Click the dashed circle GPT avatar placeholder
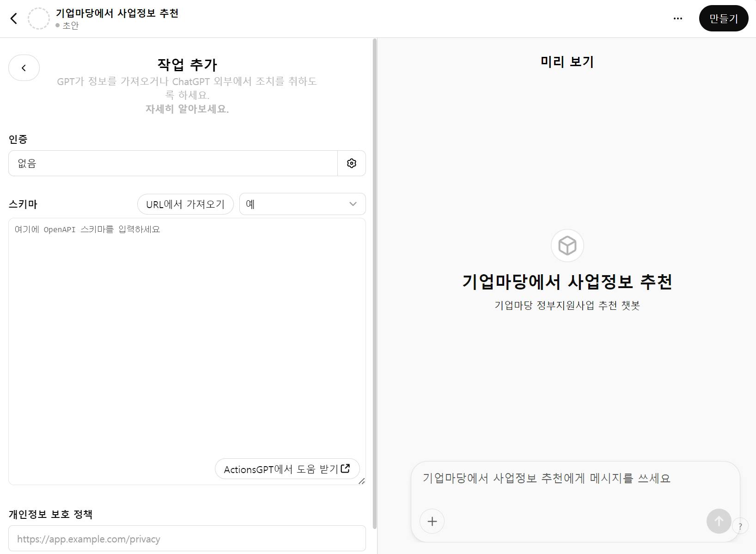 (39, 18)
